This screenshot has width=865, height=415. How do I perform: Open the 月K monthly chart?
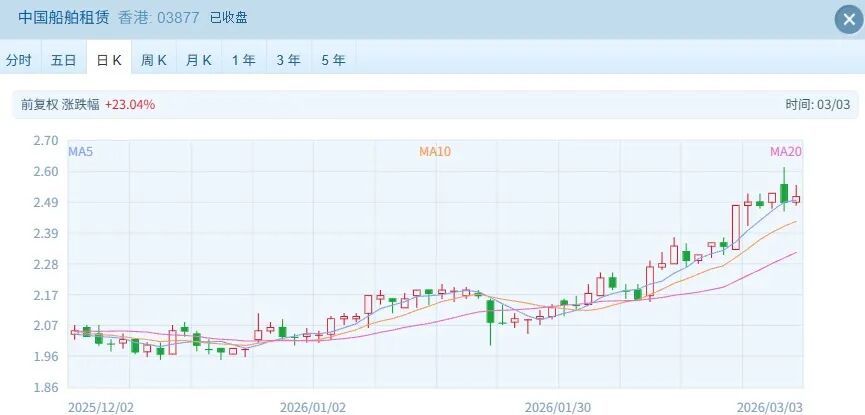click(199, 60)
